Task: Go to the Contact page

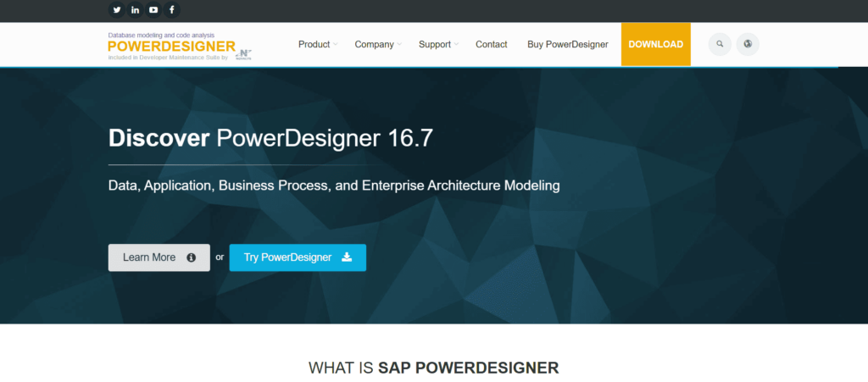Action: click(x=492, y=44)
